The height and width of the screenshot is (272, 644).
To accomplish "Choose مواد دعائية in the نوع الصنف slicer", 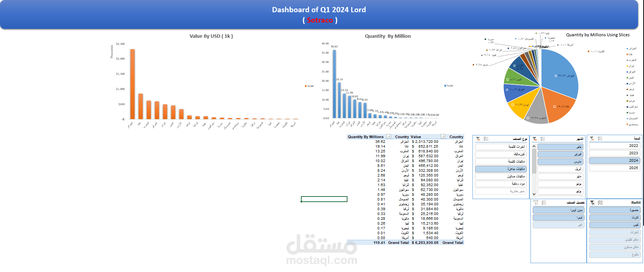I will click(501, 184).
